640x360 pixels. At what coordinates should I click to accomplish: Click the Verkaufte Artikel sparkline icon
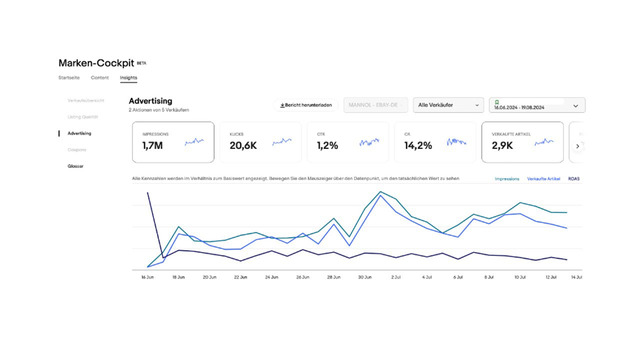[544, 142]
